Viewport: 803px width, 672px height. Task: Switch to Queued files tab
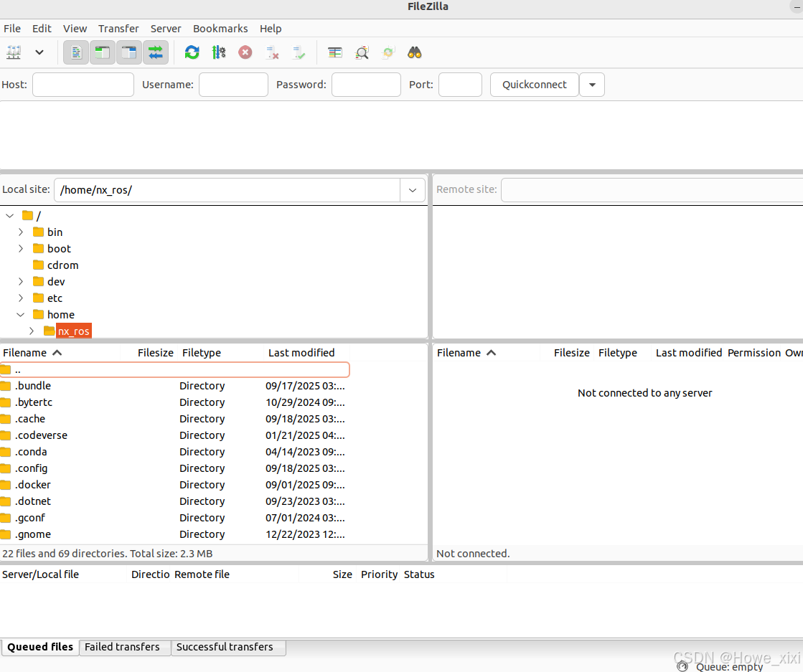40,647
